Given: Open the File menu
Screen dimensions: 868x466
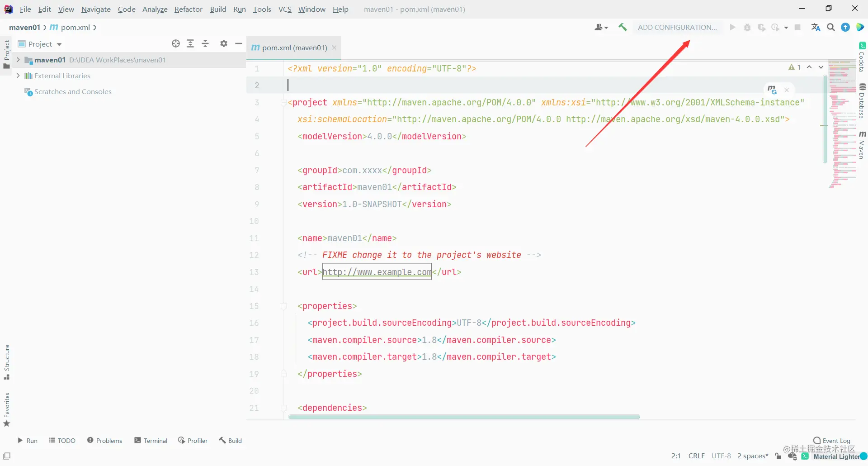Looking at the screenshot, I should pos(25,9).
